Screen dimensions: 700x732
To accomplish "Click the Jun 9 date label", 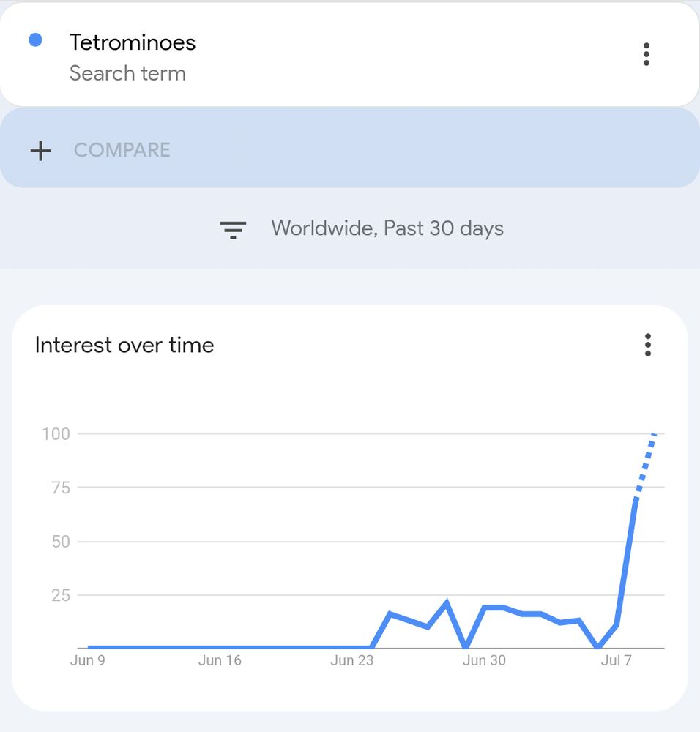I will click(87, 660).
